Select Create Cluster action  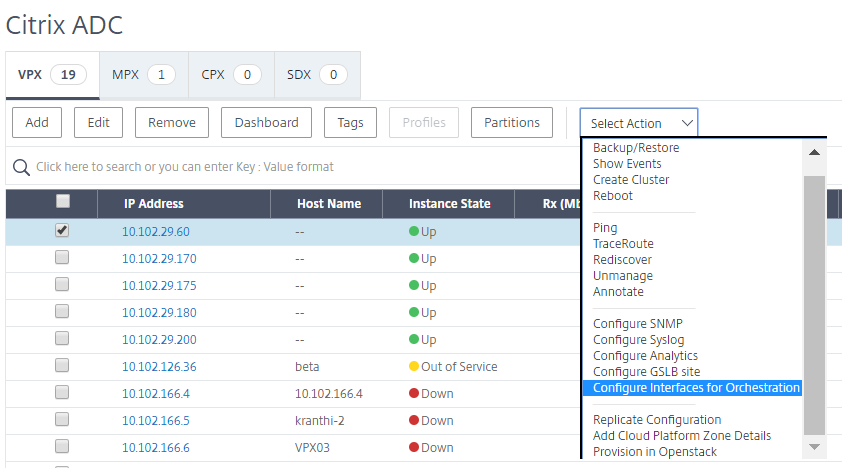pyautogui.click(x=631, y=180)
